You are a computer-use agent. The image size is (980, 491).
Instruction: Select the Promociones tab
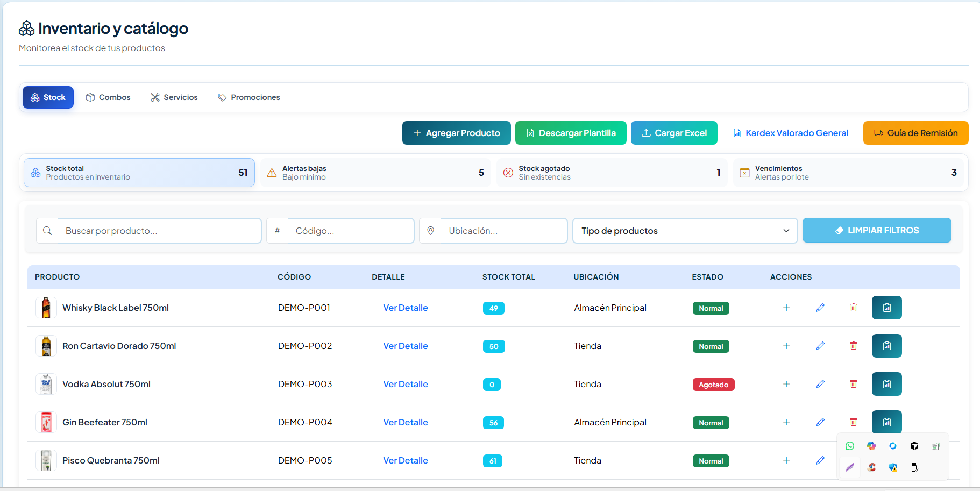click(249, 97)
